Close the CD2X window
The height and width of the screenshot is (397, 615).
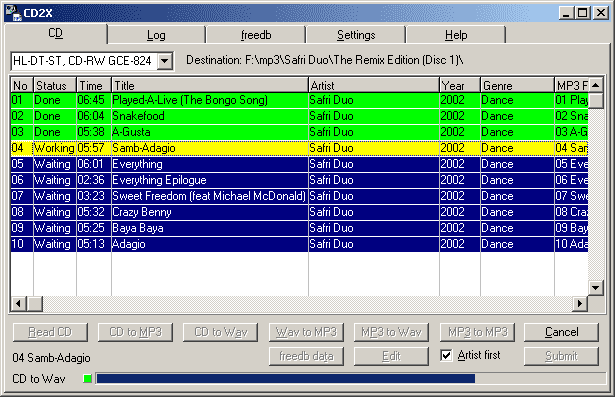[x=600, y=13]
